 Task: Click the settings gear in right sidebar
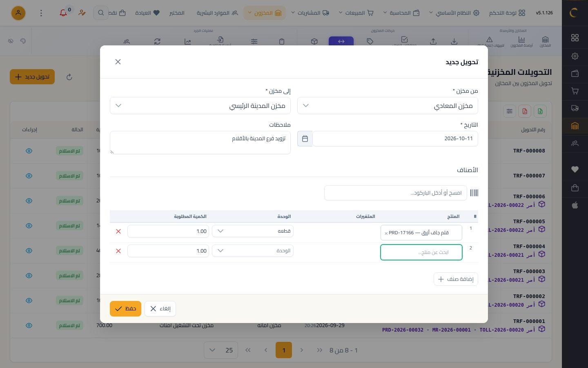(575, 56)
